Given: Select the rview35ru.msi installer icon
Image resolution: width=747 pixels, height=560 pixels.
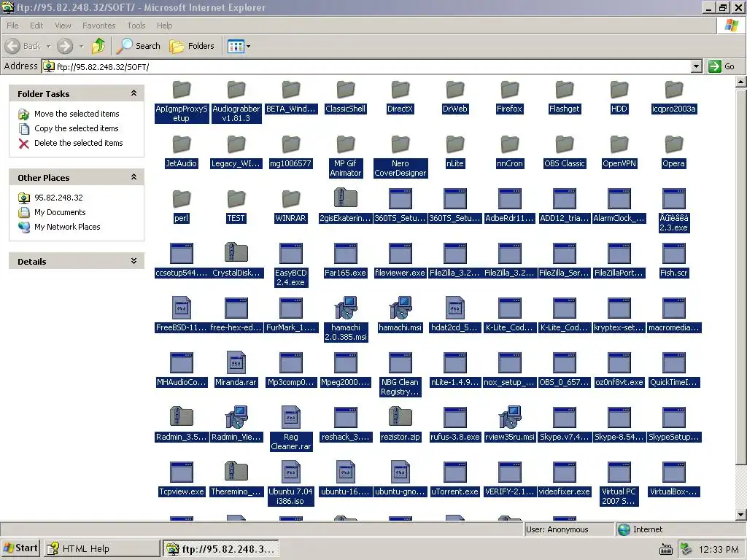Looking at the screenshot, I should (x=510, y=418).
